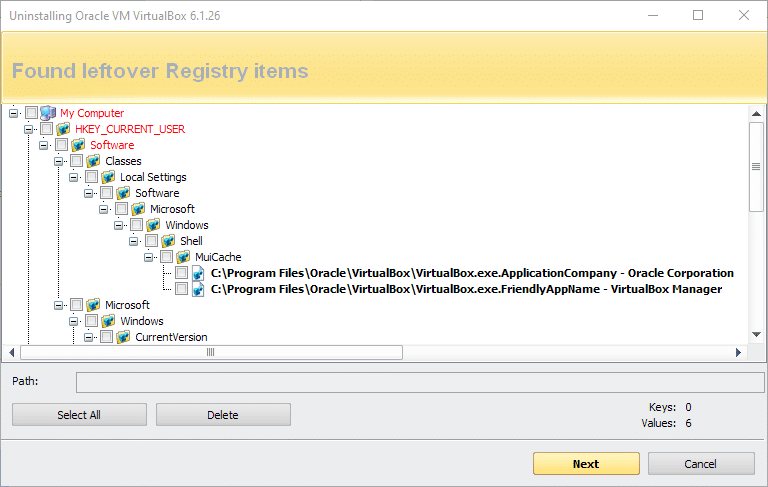768x487 pixels.
Task: Click the Delete button
Action: (x=223, y=414)
